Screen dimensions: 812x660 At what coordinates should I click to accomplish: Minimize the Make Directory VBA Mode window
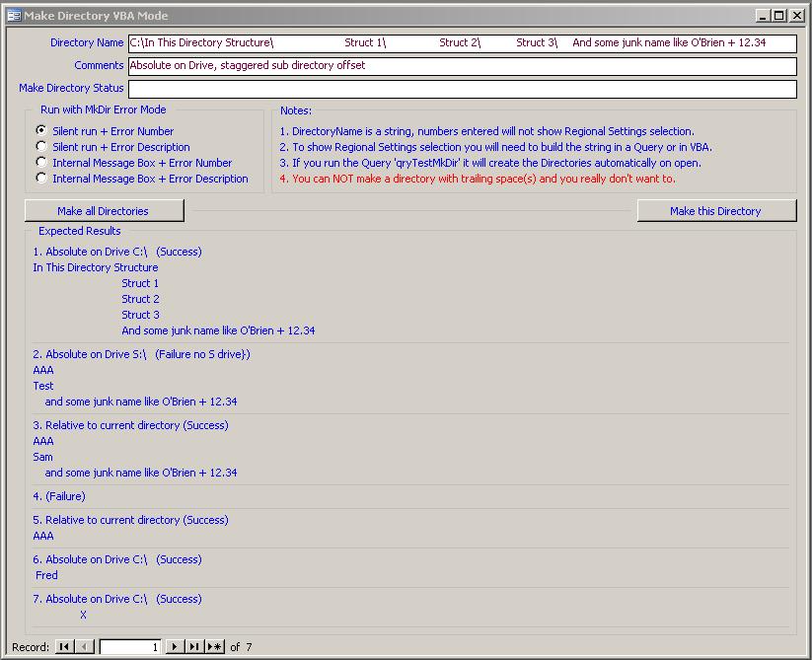tap(762, 16)
